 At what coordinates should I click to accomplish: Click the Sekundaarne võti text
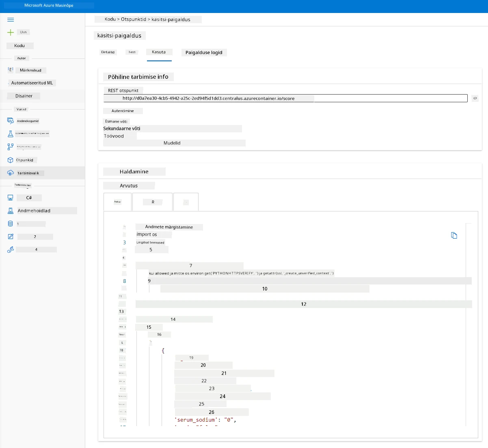pyautogui.click(x=122, y=128)
